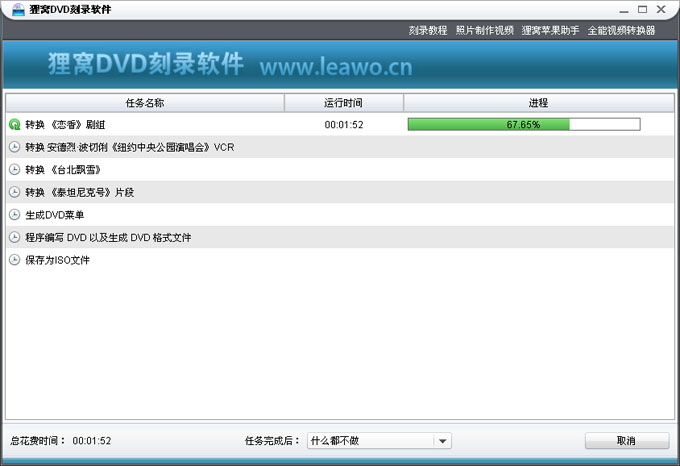Click the 00:01:52 running time in the first task row
Viewport: 680px width, 466px height.
(x=344, y=125)
